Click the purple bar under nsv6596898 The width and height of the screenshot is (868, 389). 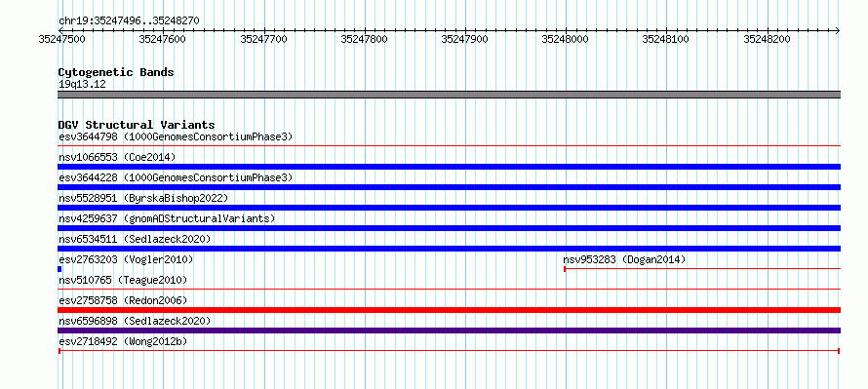449,331
